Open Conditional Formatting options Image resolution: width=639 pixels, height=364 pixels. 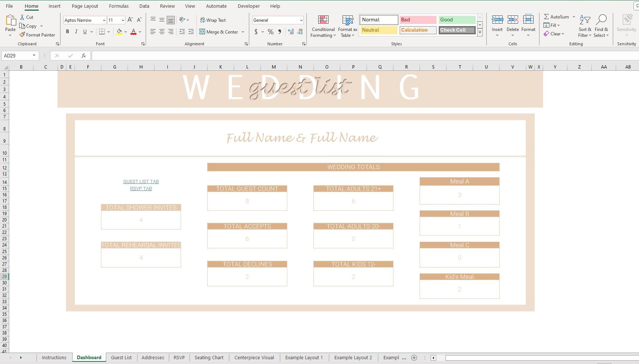[x=323, y=26]
